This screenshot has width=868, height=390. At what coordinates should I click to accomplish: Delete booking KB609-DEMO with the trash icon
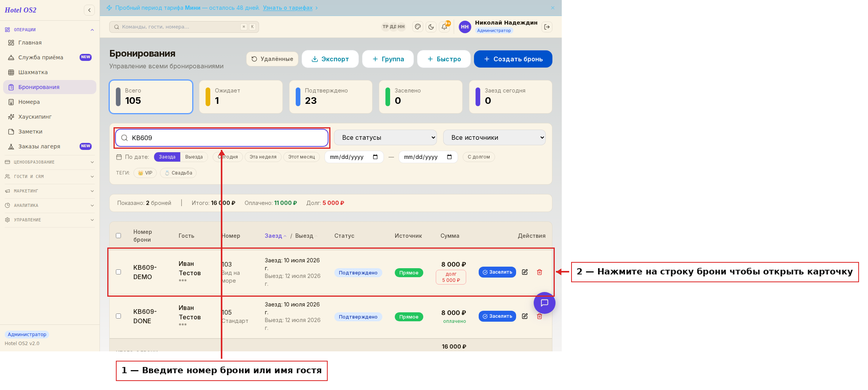(540, 272)
